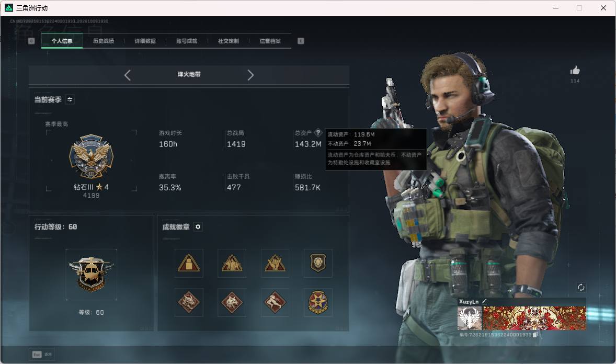Click the 游戏时长 160h value
This screenshot has height=364, width=616.
coord(168,144)
